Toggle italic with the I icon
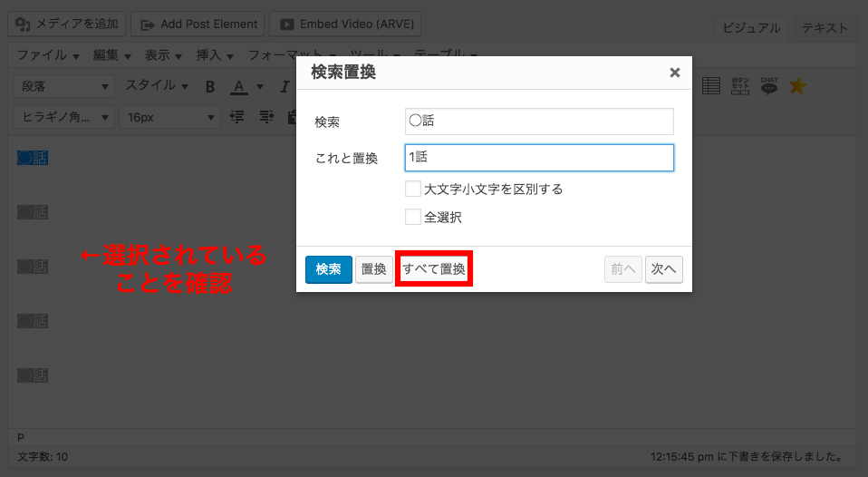This screenshot has height=477, width=868. pos(285,86)
